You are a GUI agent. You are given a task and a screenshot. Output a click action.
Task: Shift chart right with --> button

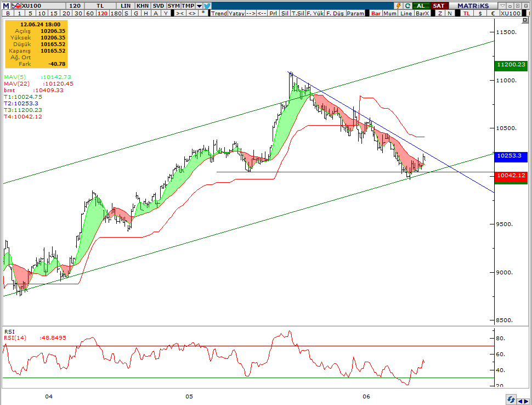pyautogui.click(x=251, y=13)
